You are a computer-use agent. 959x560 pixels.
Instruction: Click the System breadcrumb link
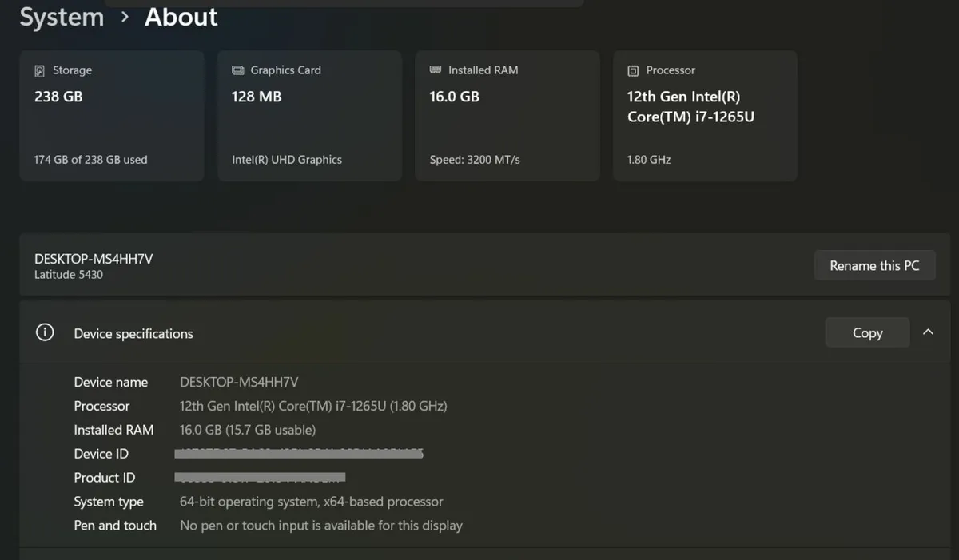(62, 17)
